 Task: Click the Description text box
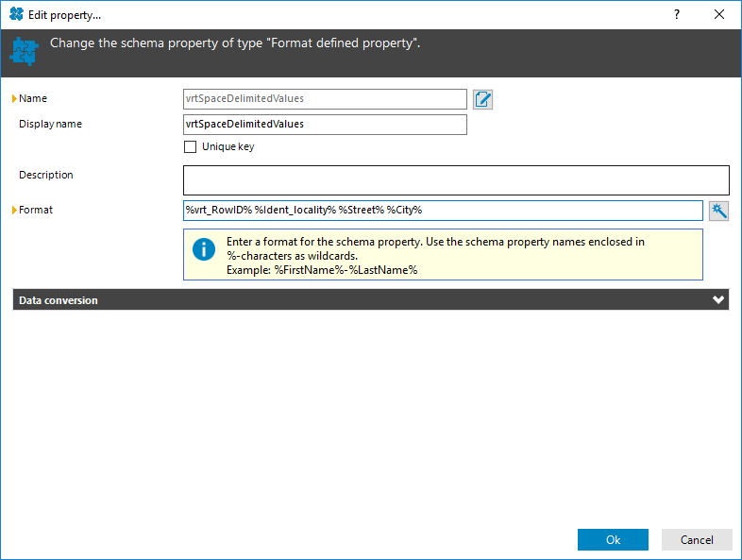[x=456, y=180]
